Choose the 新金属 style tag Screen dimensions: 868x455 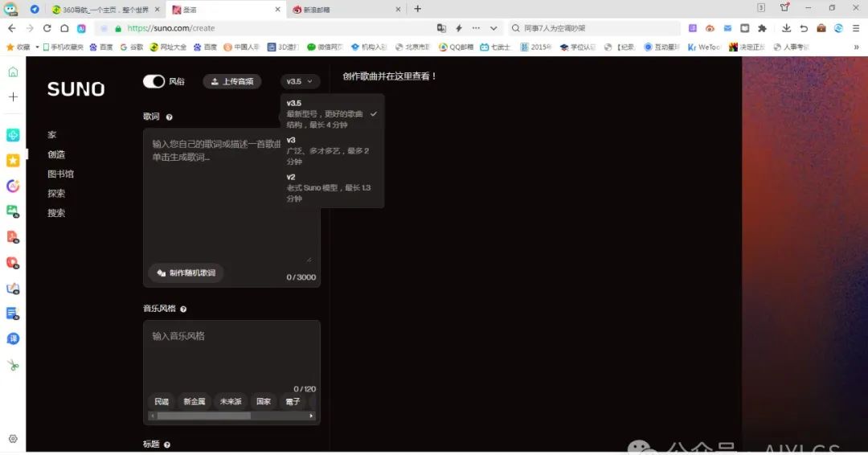click(194, 401)
